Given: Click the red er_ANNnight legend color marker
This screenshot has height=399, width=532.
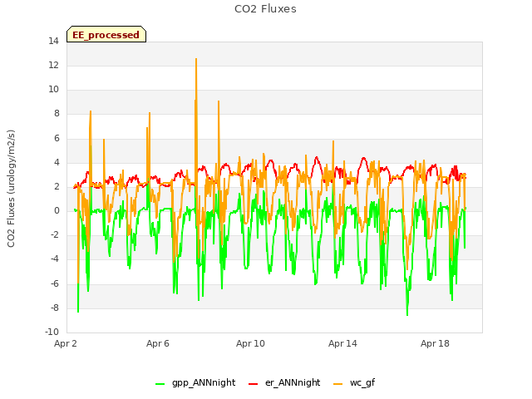Looking at the screenshot, I should pyautogui.click(x=253, y=384).
